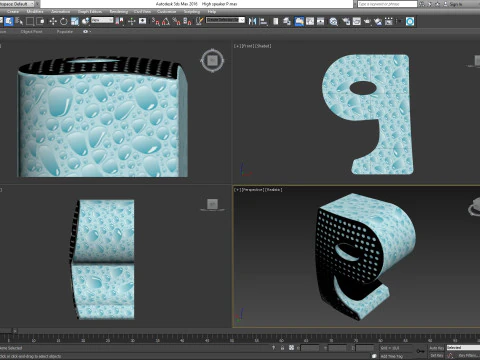
Task: Toggle Angle Snap
Action: (x=166, y=21)
